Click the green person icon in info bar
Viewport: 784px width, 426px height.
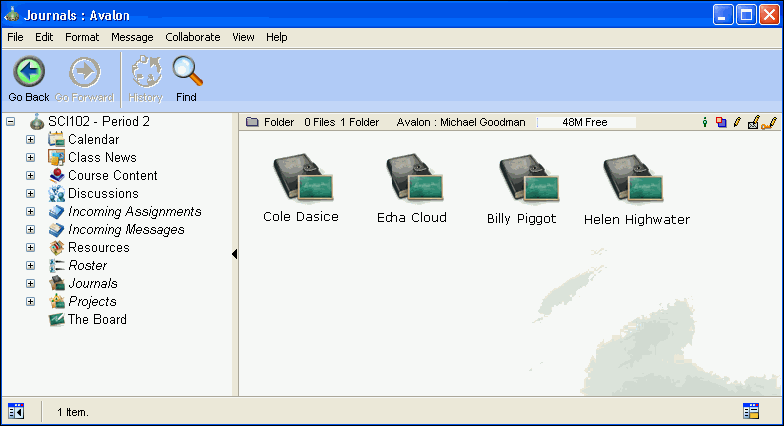coord(705,122)
